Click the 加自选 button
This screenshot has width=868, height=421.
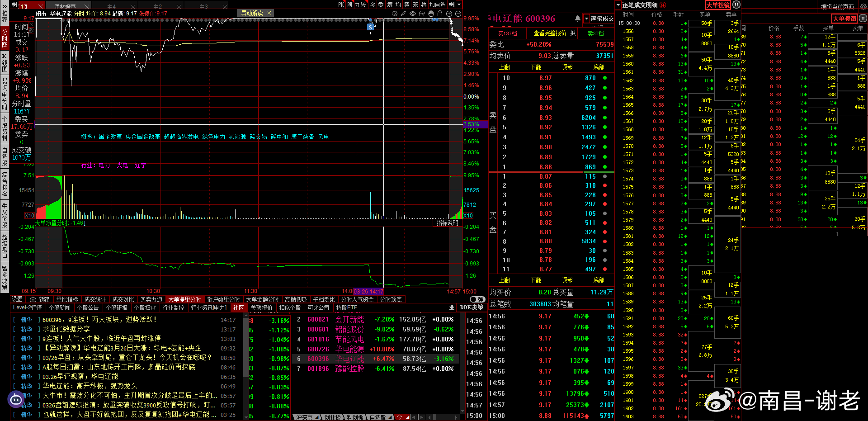[437, 5]
